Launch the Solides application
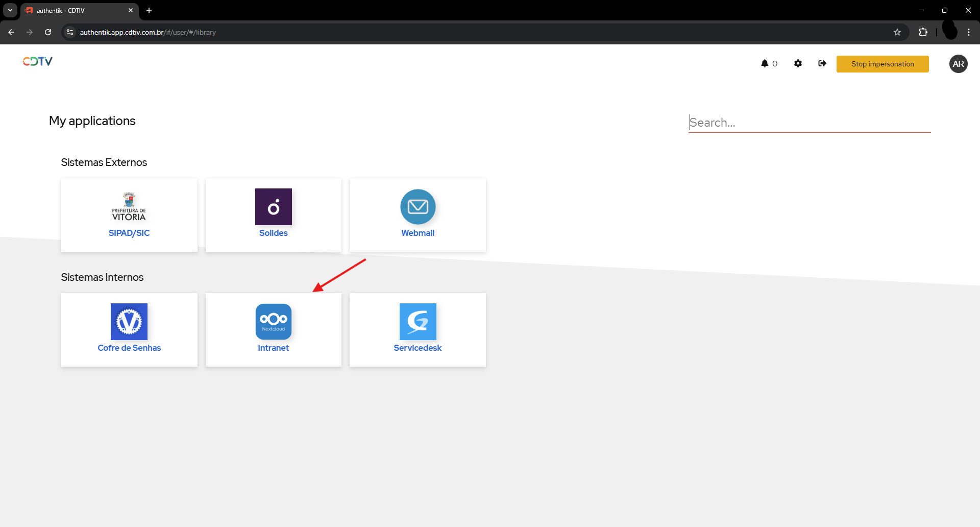Image resolution: width=980 pixels, height=527 pixels. point(273,214)
